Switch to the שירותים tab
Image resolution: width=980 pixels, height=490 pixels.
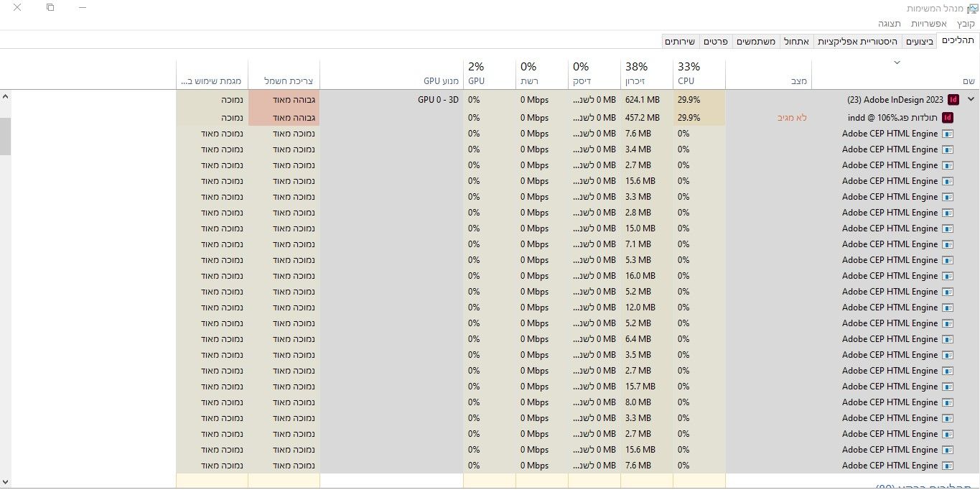(679, 42)
